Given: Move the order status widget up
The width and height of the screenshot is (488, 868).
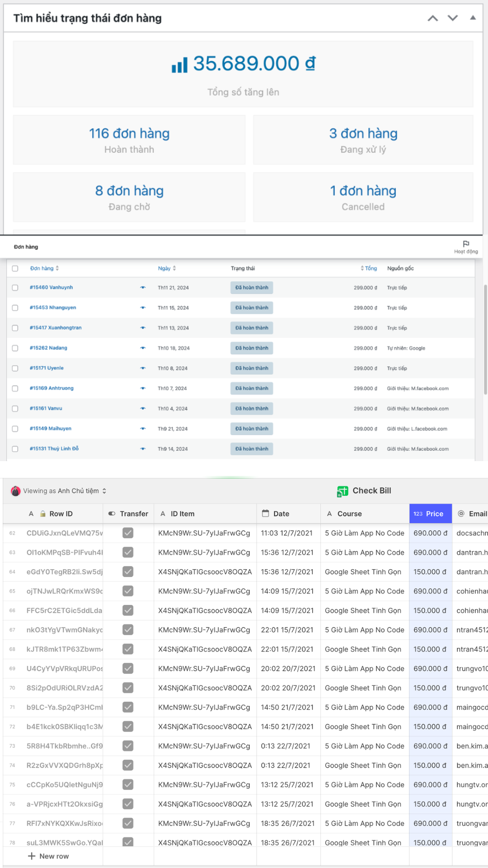Looking at the screenshot, I should (x=433, y=18).
